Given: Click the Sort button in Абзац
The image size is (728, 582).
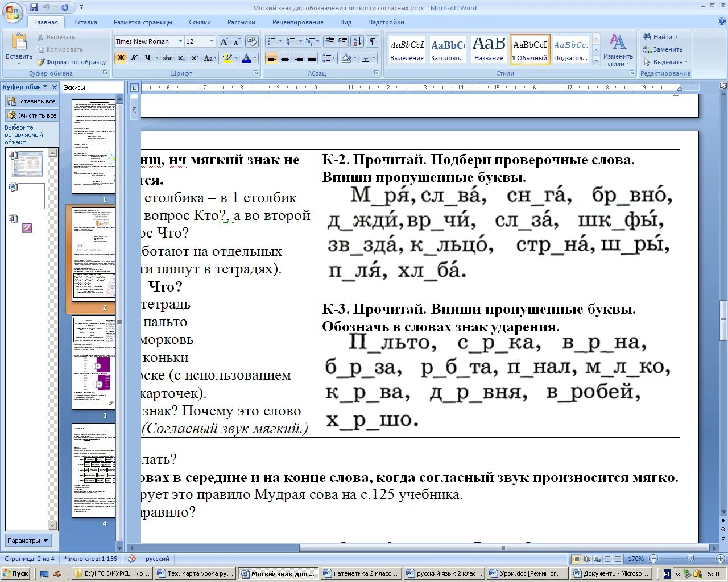Looking at the screenshot, I should [357, 41].
